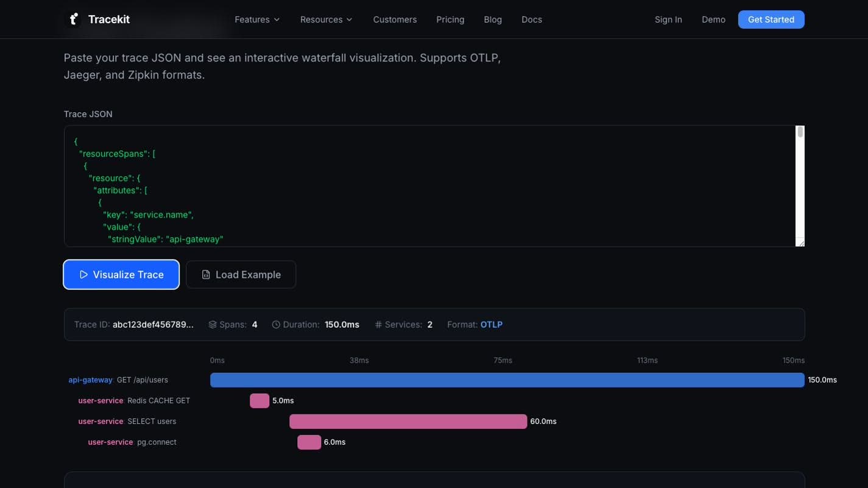Viewport: 868px width, 488px height.
Task: Open the Blog link
Action: (x=493, y=19)
